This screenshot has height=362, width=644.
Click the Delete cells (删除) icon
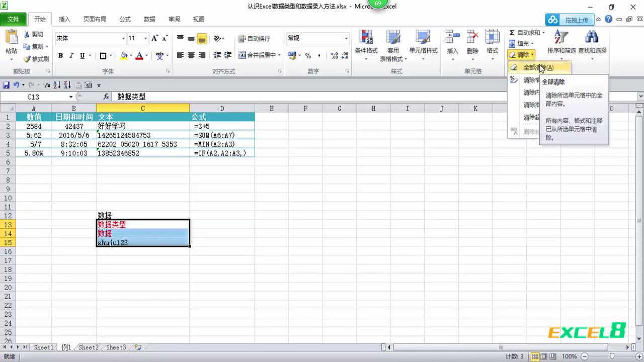pos(472,37)
